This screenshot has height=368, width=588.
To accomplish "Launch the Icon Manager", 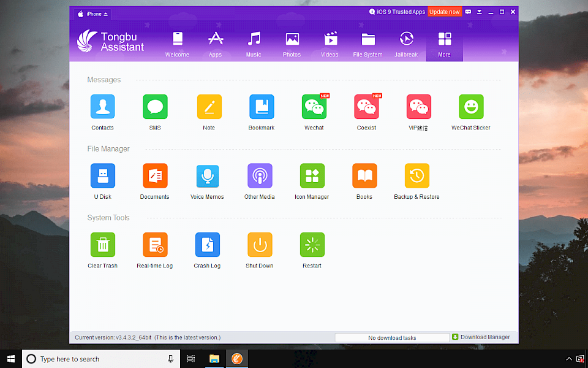I will [312, 176].
